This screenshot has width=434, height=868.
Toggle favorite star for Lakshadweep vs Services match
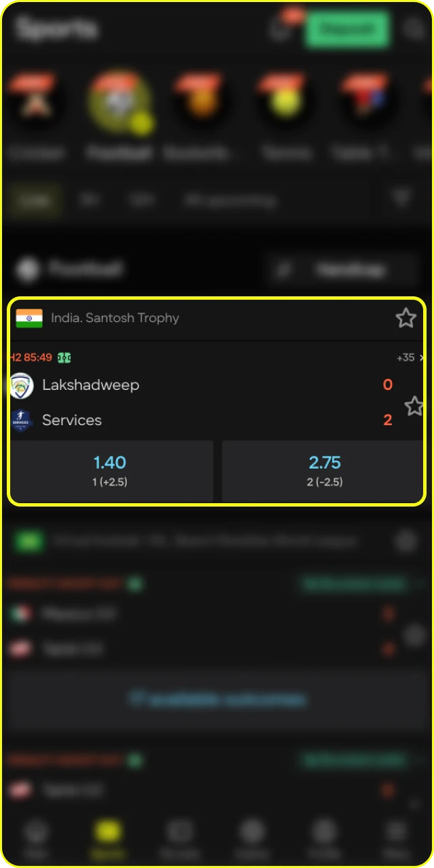click(x=414, y=406)
